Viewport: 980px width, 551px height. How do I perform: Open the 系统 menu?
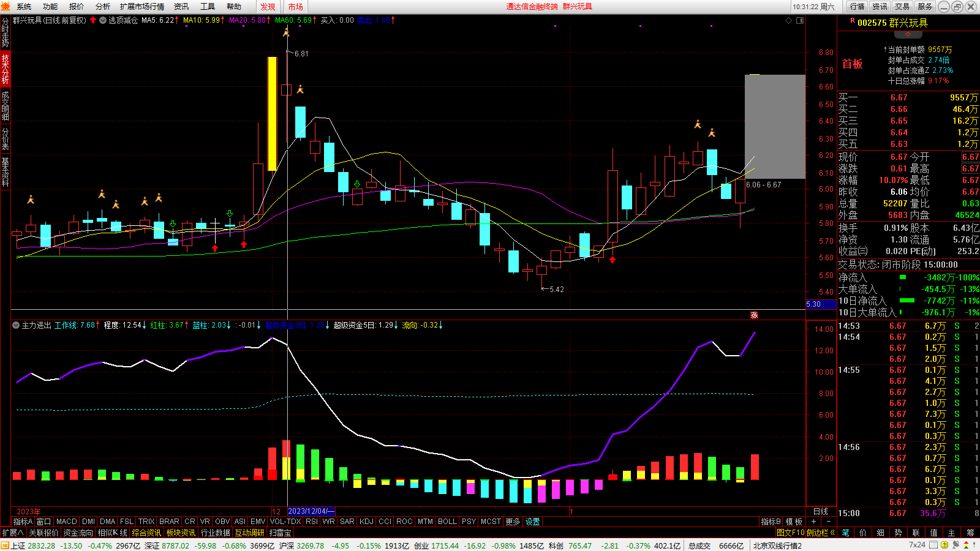24,7
